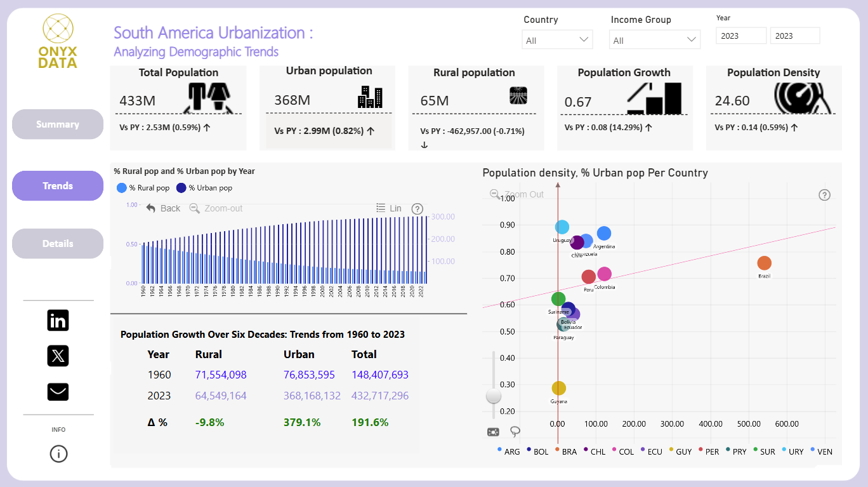Open the X social media icon

point(58,356)
